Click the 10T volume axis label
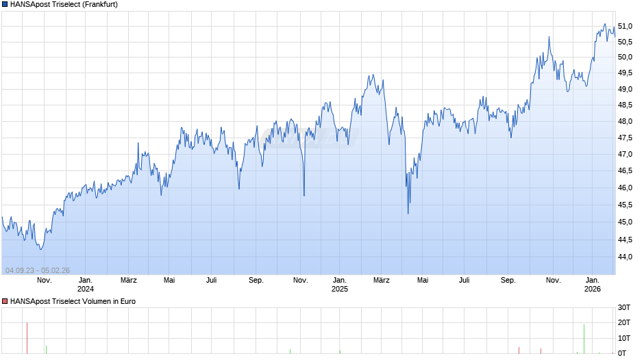This screenshot has width=644, height=360. click(x=624, y=338)
